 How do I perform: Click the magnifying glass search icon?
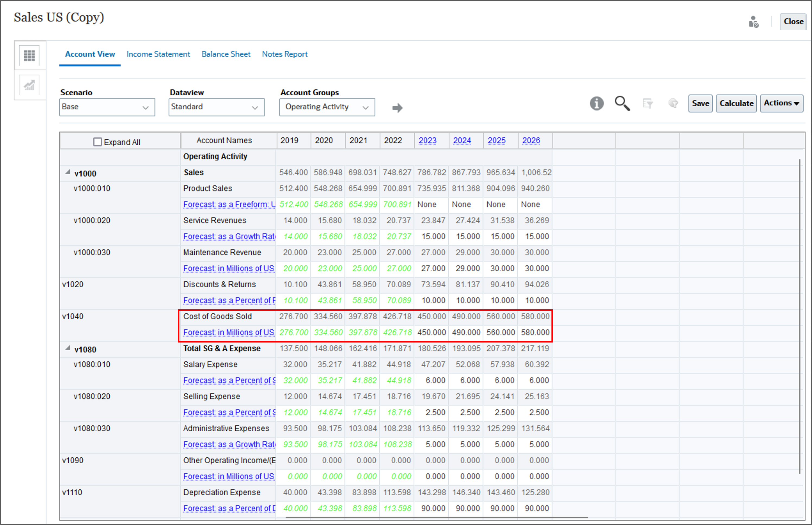coord(622,103)
